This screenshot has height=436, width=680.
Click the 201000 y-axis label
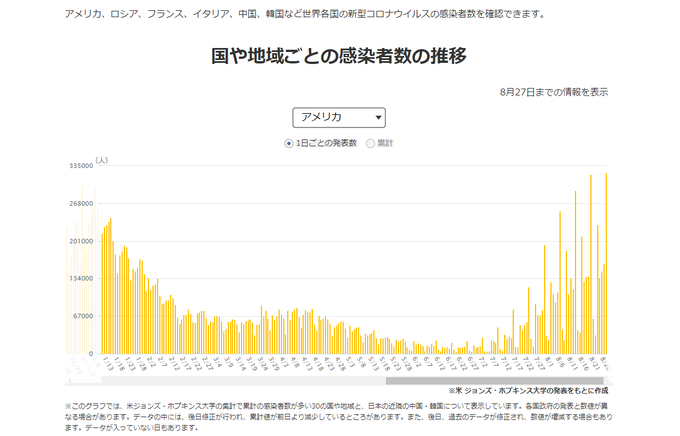point(81,241)
